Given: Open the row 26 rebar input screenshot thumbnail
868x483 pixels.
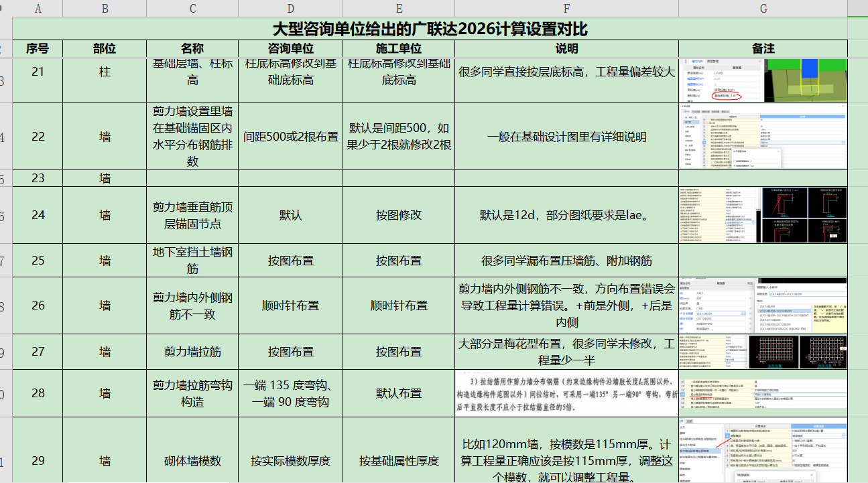Looking at the screenshot, I should [x=763, y=305].
